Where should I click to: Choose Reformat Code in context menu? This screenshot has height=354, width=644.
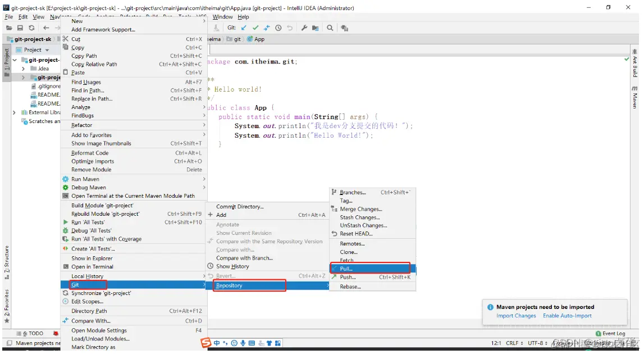tap(134, 152)
